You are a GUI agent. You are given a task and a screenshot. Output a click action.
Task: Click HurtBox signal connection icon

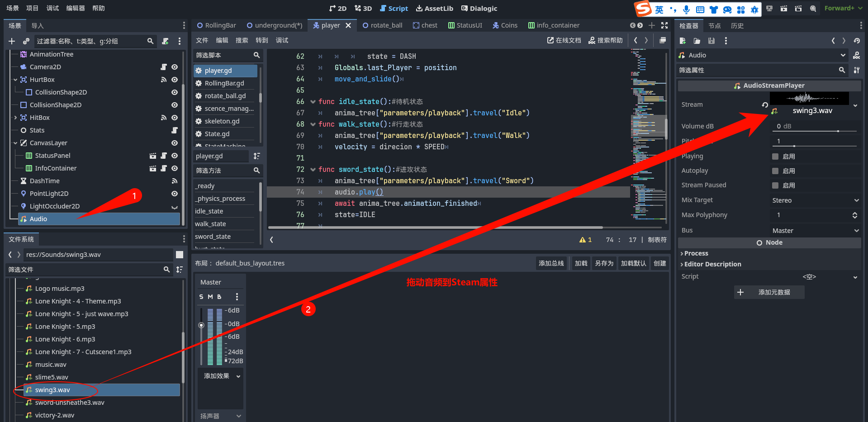[164, 80]
